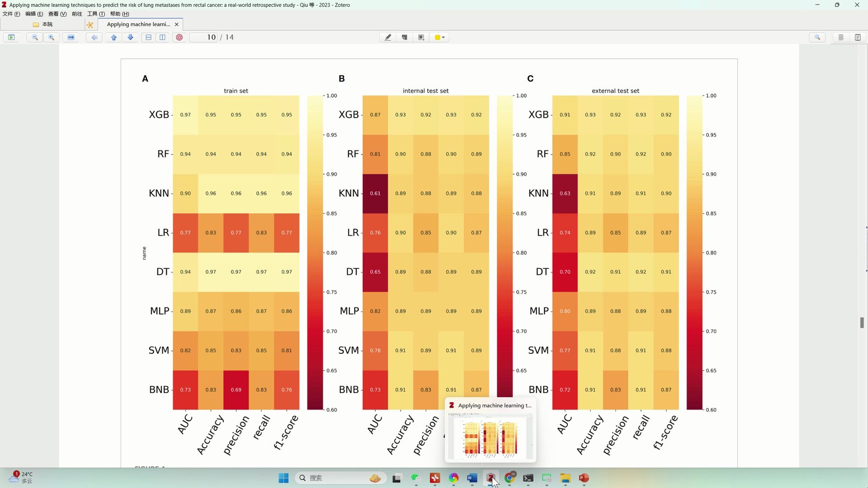Close the Applying machine learni... tab

[177, 24]
